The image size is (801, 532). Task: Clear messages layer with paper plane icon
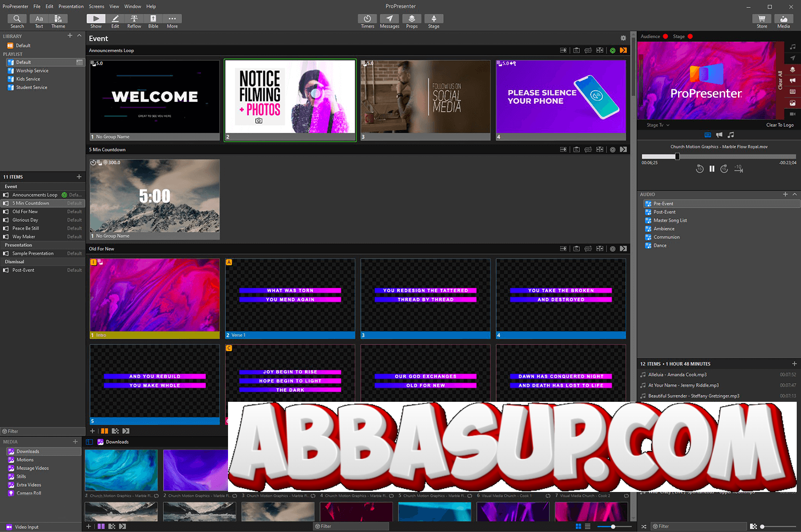792,58
